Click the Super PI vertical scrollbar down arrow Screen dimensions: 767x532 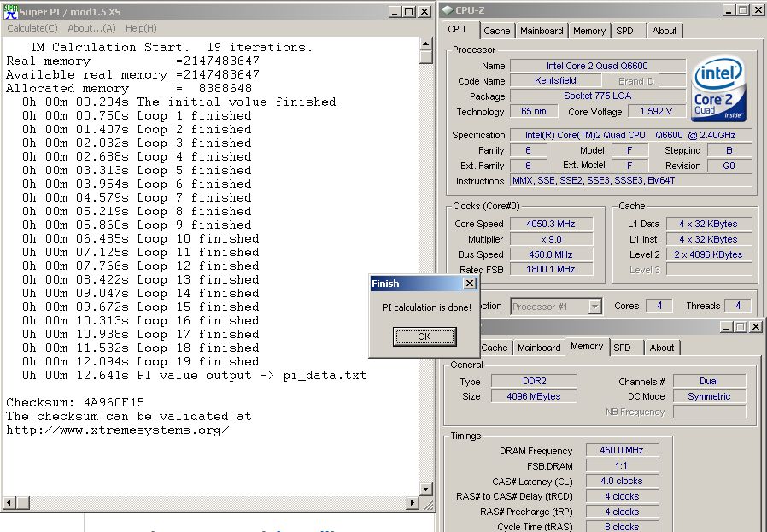425,489
